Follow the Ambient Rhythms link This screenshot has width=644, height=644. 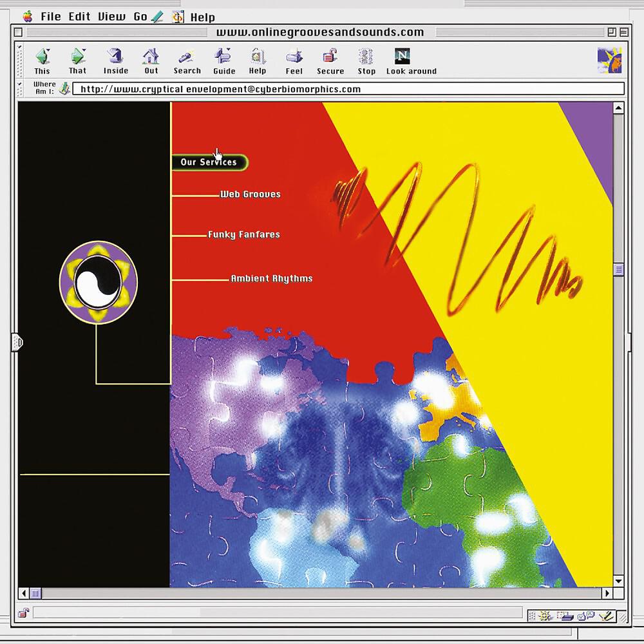(x=272, y=278)
